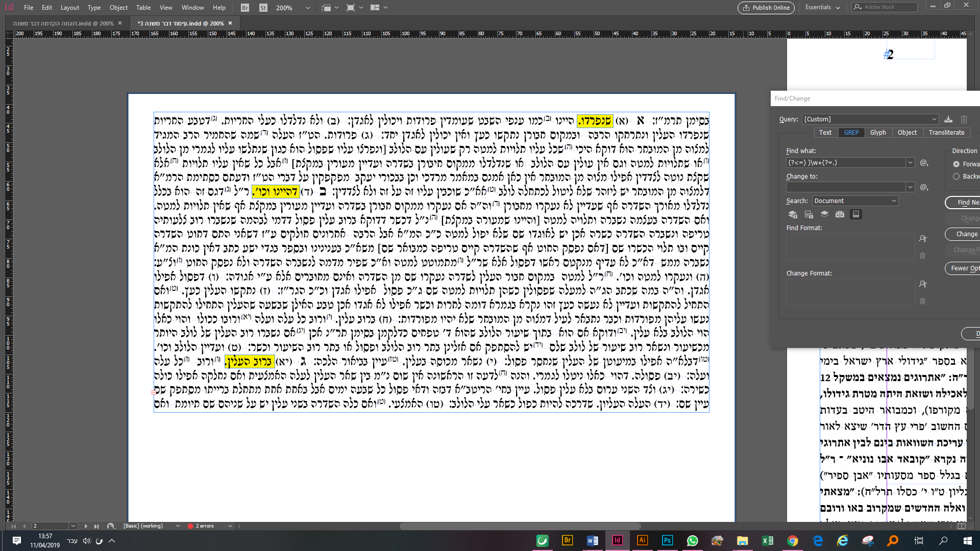Expand the zoom level 200% dropdown
The image size is (980, 551).
(308, 8)
